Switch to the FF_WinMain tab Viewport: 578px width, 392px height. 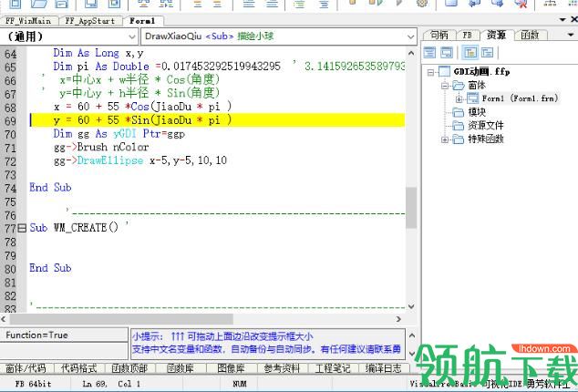click(x=28, y=21)
